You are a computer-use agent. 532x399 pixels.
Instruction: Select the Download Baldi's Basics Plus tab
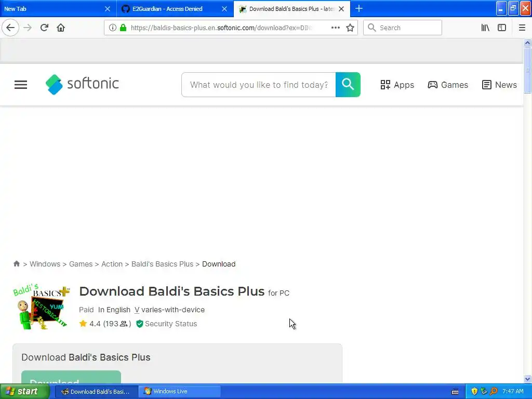[x=292, y=8]
